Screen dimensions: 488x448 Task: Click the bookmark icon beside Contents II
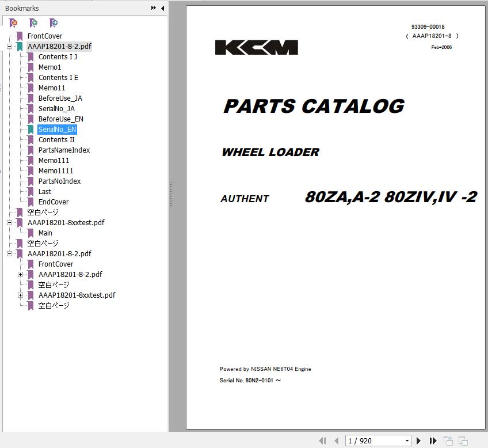point(30,140)
